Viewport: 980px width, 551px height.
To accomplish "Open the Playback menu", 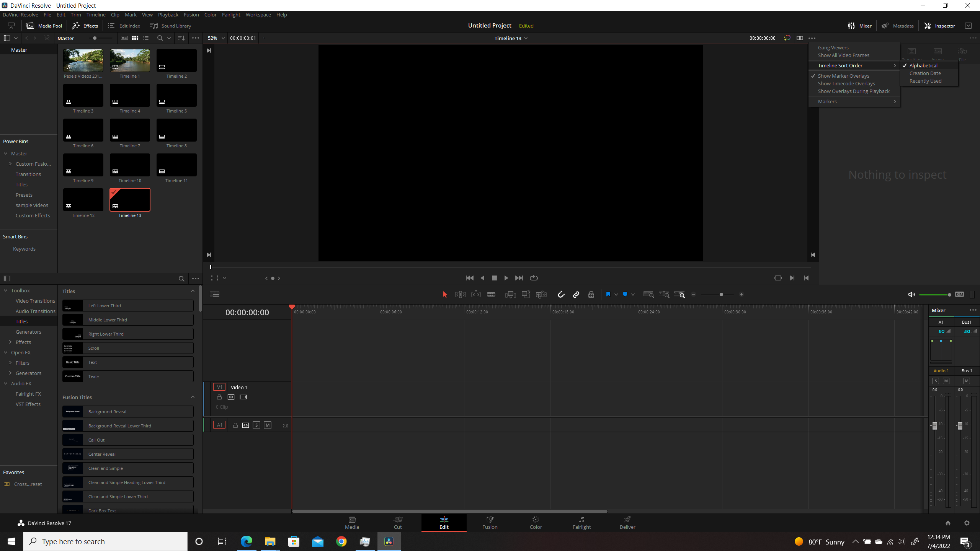I will pyautogui.click(x=168, y=15).
